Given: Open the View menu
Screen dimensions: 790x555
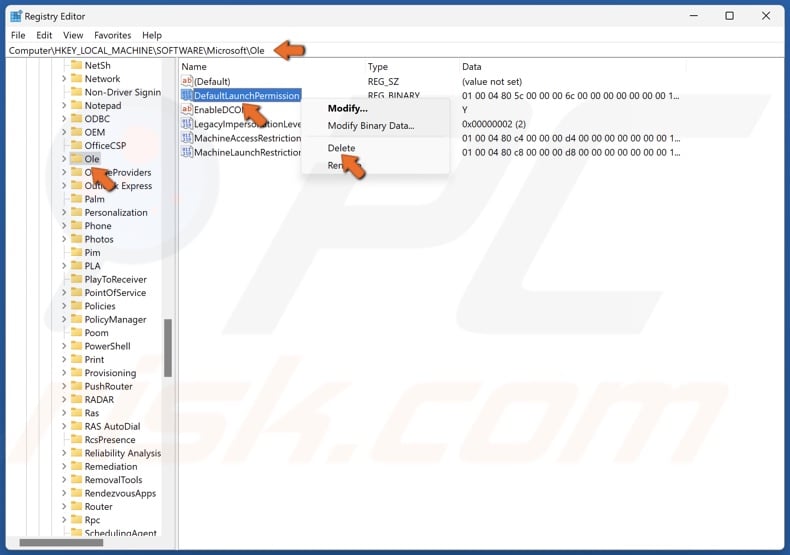Looking at the screenshot, I should 73,35.
